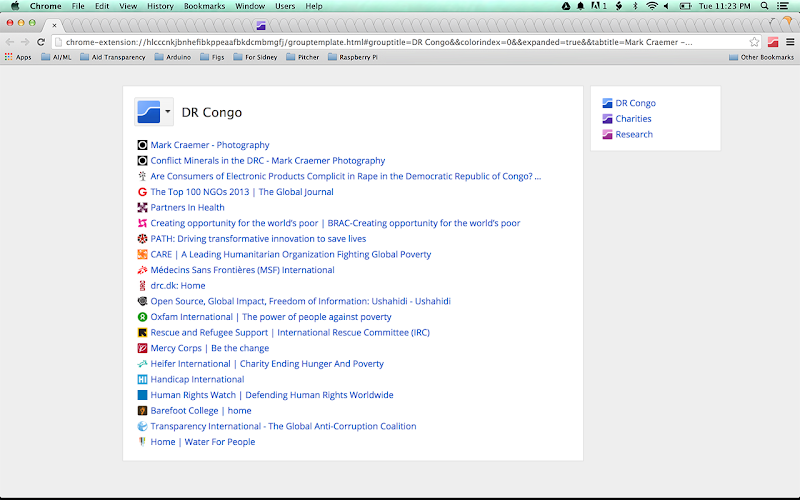Click the Partners In Health favicon
Viewport: 800px width, 500px height.
coord(142,208)
